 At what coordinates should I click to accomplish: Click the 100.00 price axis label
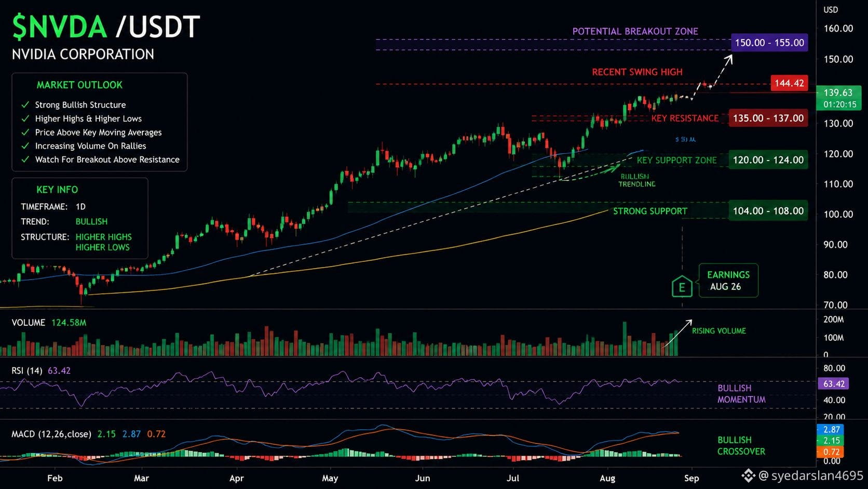point(838,214)
